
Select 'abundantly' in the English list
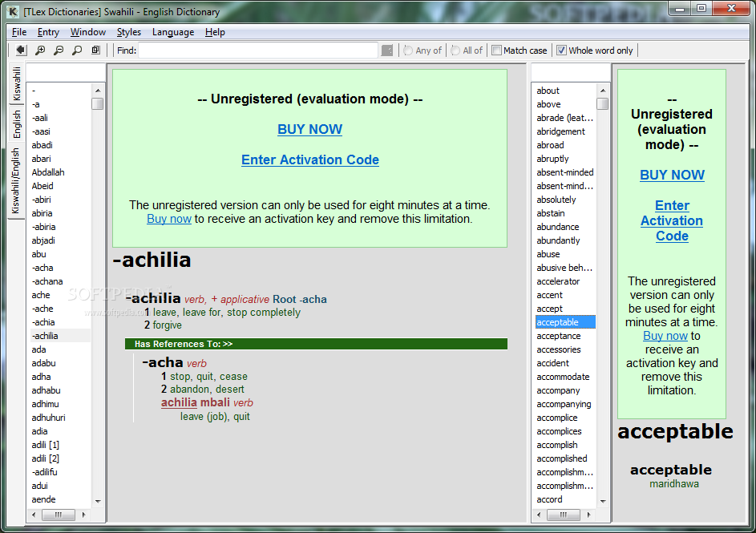pos(558,240)
